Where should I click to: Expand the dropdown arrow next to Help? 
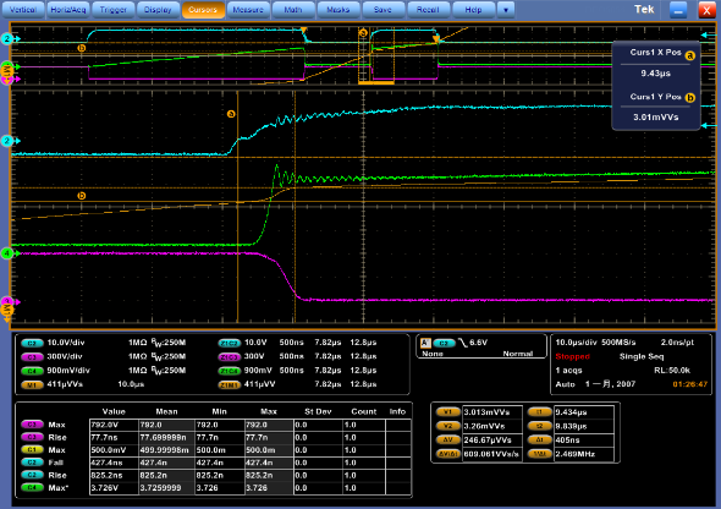pyautogui.click(x=506, y=9)
